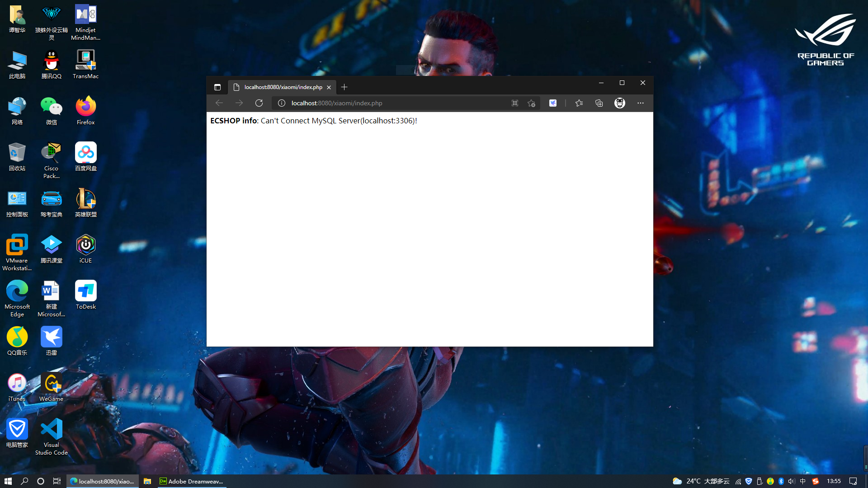Switch to Adobe Dreamweaver in taskbar

pyautogui.click(x=192, y=481)
